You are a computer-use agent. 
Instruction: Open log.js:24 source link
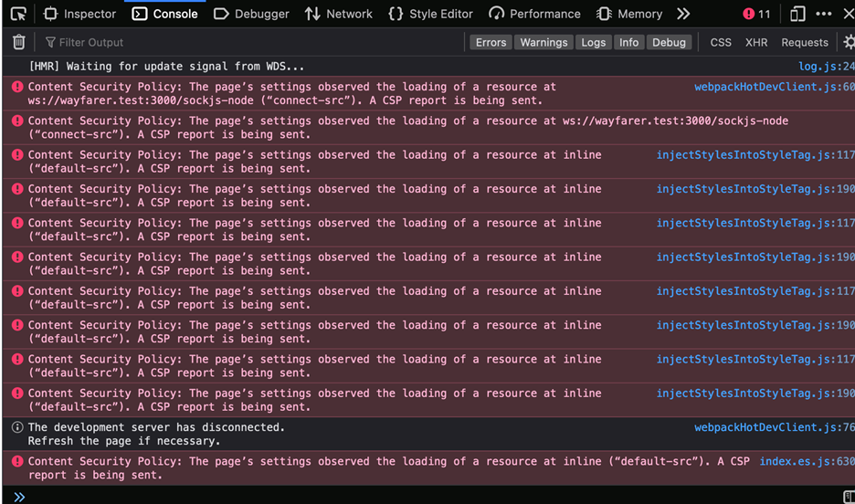click(x=827, y=66)
